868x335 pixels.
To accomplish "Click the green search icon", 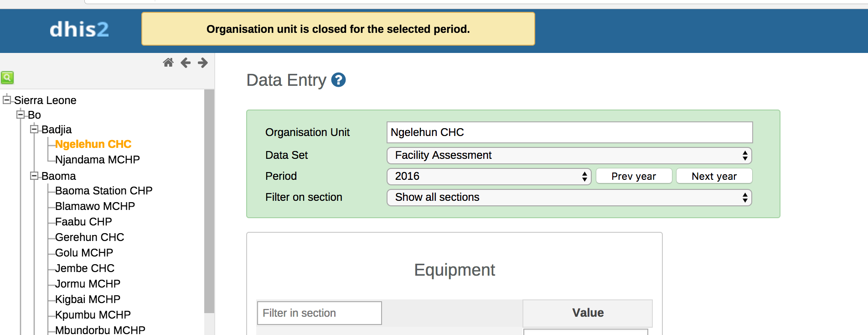I will [x=7, y=78].
